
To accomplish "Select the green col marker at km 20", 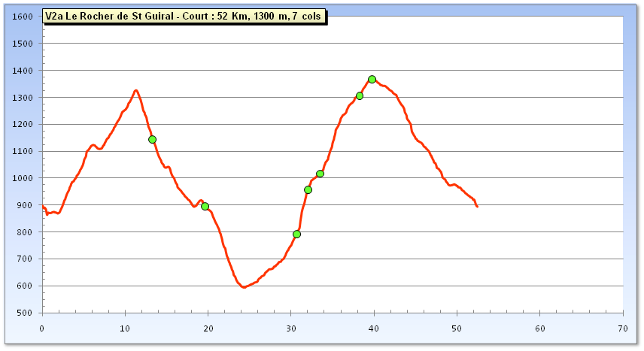I will [x=205, y=206].
